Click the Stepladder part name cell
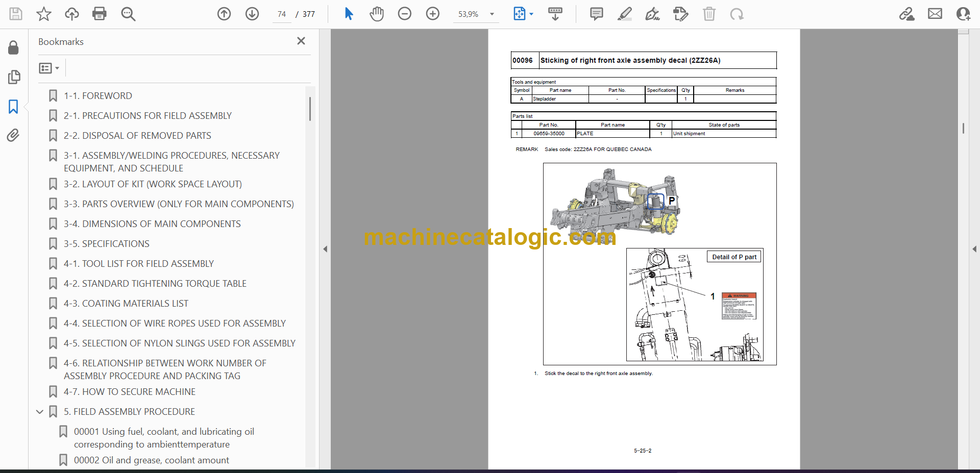The height and width of the screenshot is (473, 980). (560, 99)
